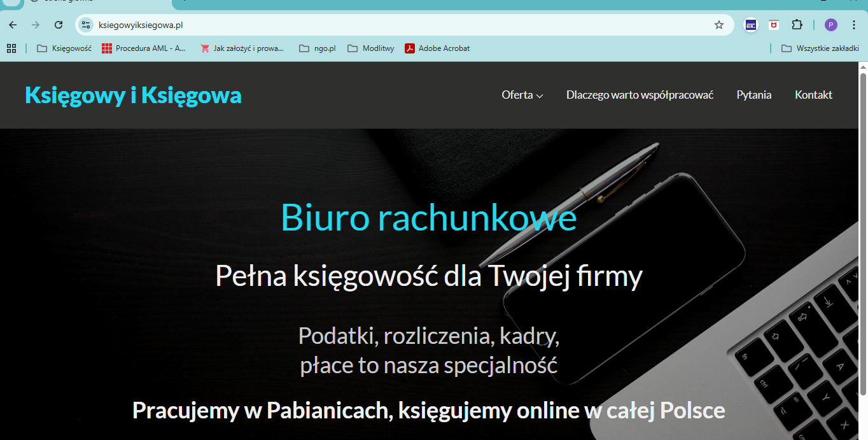Expand the Modlitwy bookmarks folder

pos(371,48)
